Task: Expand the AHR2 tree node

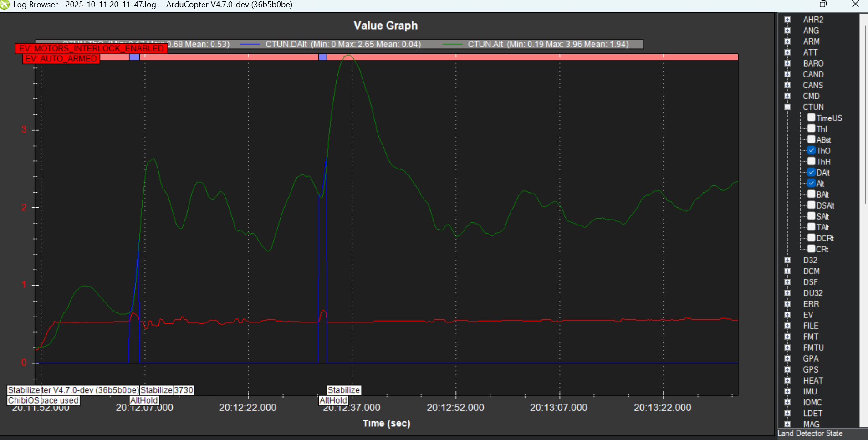Action: (787, 20)
